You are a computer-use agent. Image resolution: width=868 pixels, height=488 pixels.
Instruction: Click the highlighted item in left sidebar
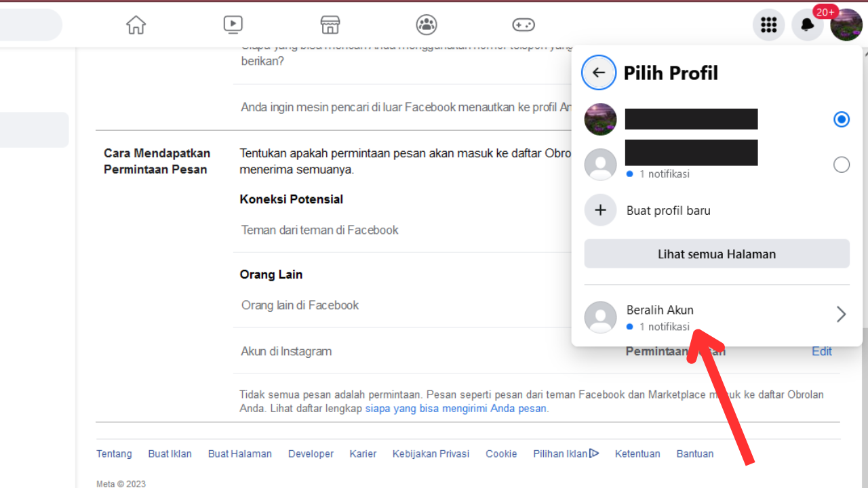(x=34, y=130)
